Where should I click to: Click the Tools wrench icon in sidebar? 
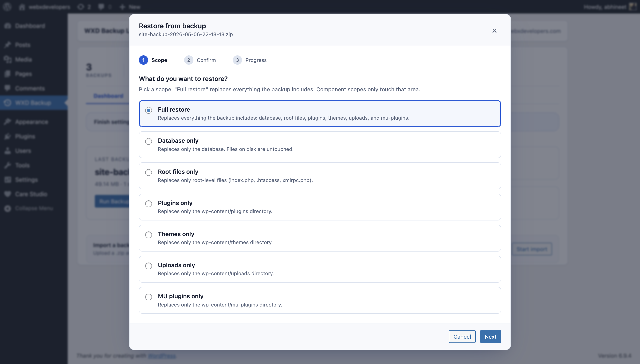coord(7,165)
